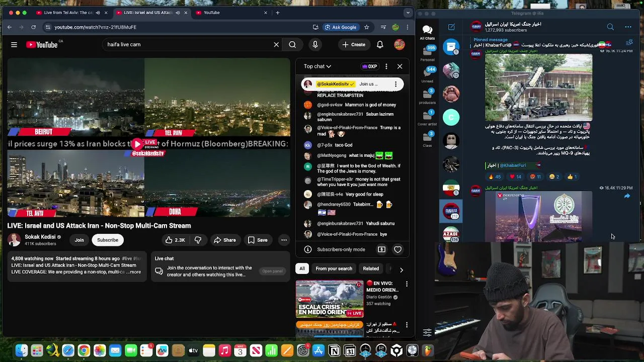
Task: Open the YouTube account avatar menu
Action: point(399,45)
